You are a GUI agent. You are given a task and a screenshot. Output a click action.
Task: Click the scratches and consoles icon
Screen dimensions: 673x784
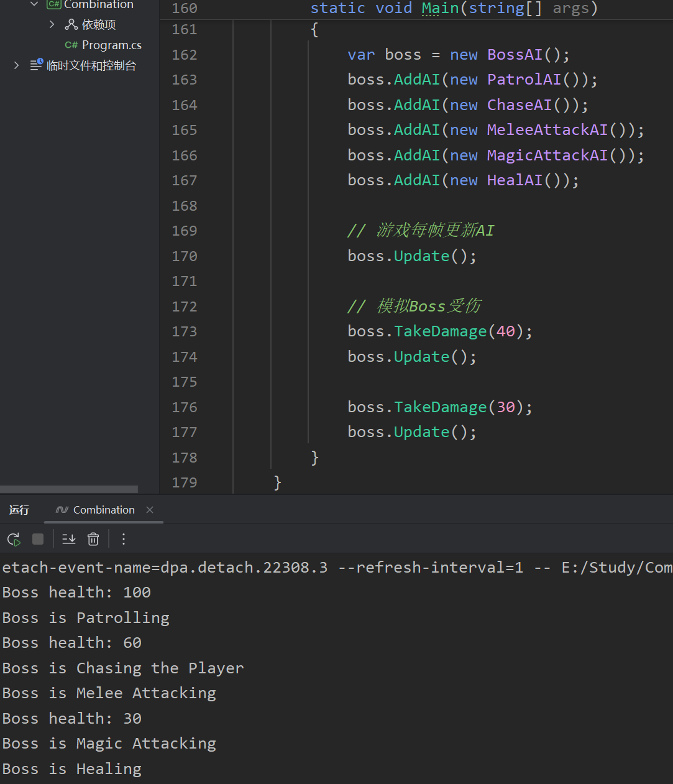point(37,65)
